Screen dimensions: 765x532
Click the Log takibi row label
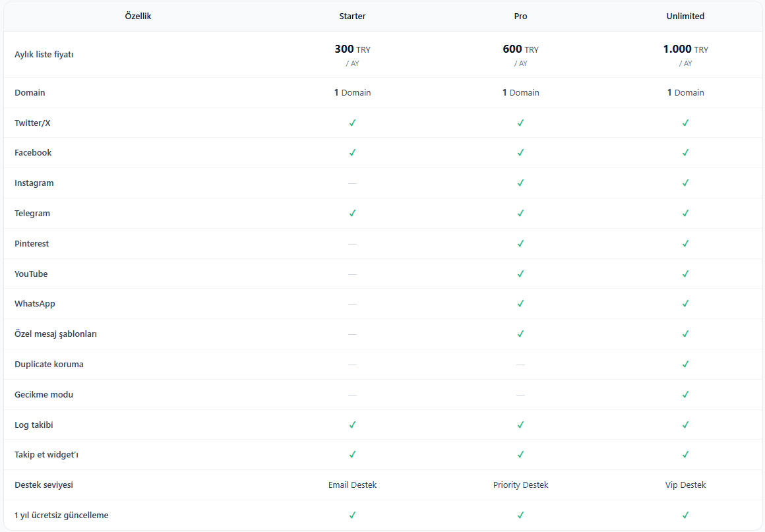(x=34, y=425)
